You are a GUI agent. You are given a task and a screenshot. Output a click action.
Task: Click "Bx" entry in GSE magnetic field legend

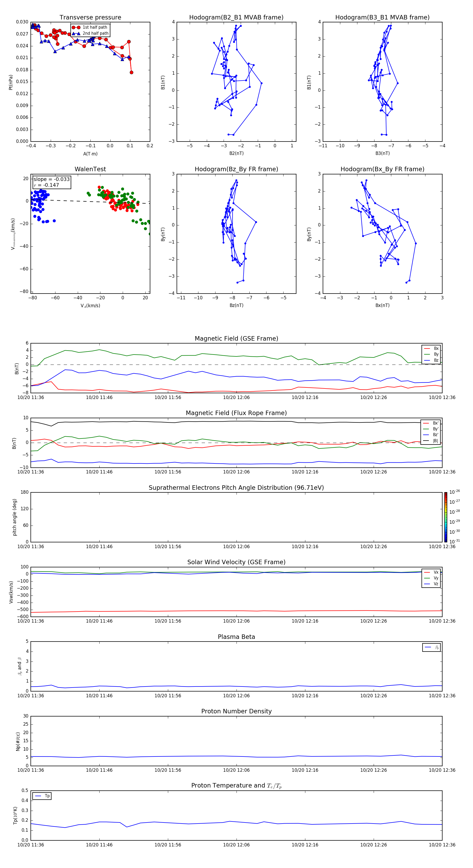pyautogui.click(x=431, y=349)
